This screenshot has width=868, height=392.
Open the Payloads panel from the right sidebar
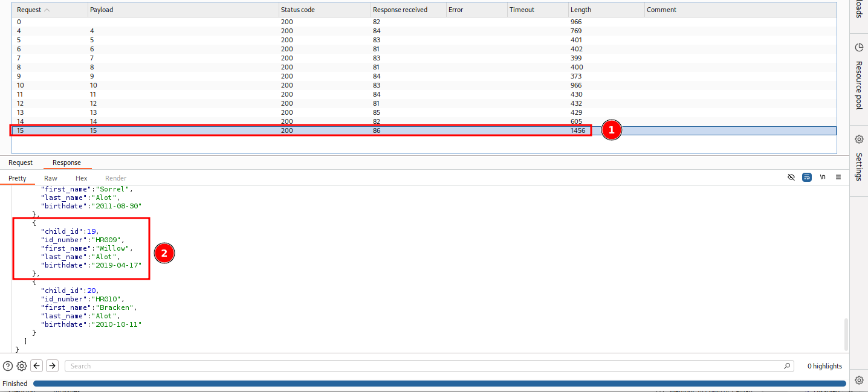[x=859, y=8]
